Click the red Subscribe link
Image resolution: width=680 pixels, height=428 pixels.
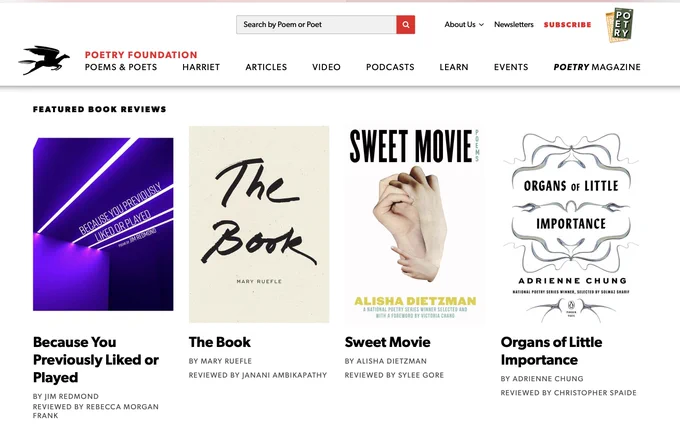(x=567, y=25)
